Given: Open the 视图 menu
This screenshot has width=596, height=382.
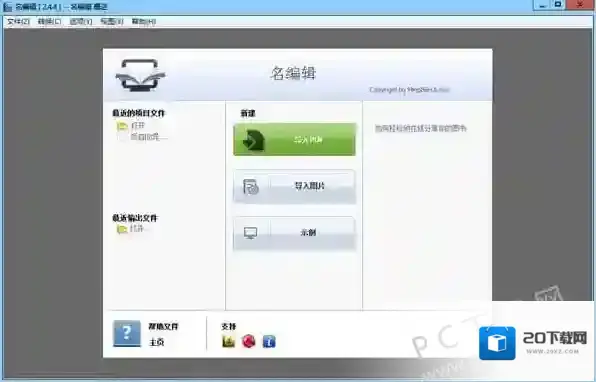Looking at the screenshot, I should [x=112, y=22].
